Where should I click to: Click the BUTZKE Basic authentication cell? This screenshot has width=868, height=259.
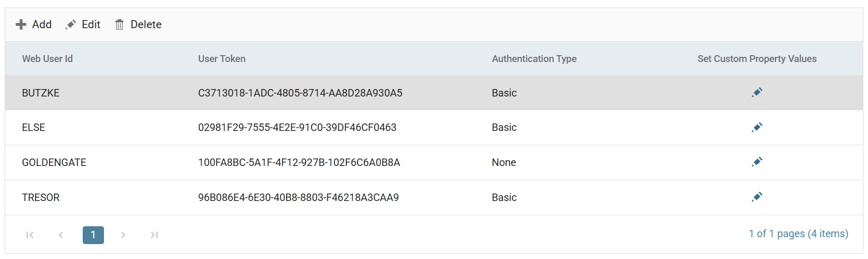(504, 92)
